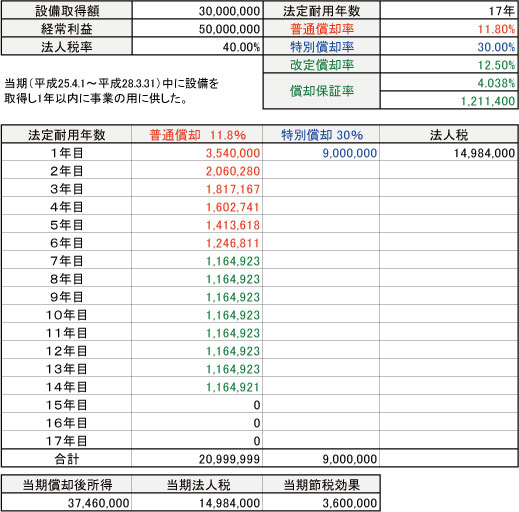Select the 法人税率 label cell
This screenshot has height=512, width=519.
point(67,47)
